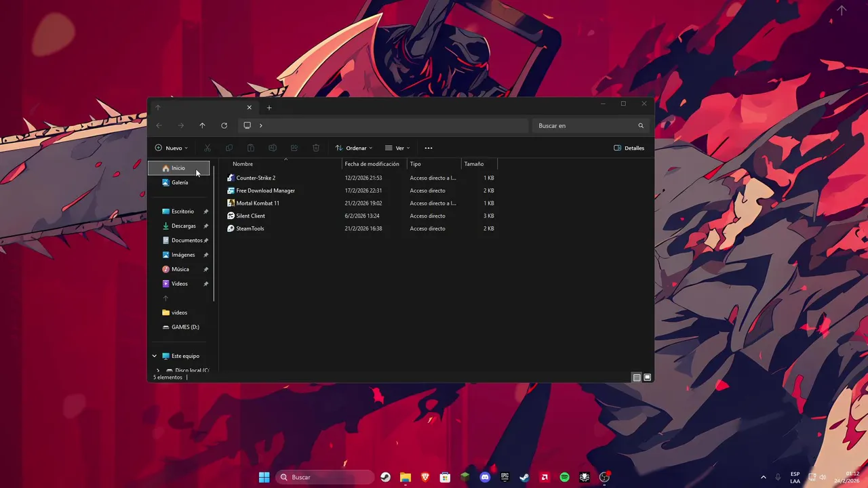Open Discord from the taskbar
This screenshot has height=488, width=868.
click(x=485, y=477)
